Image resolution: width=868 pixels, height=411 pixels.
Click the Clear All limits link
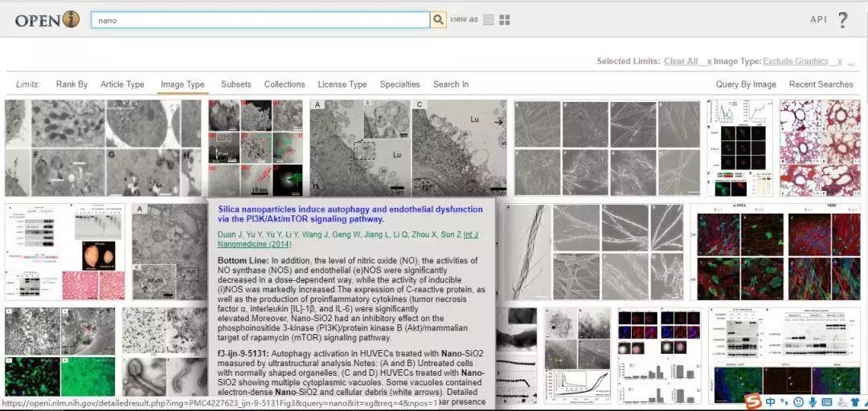click(680, 62)
